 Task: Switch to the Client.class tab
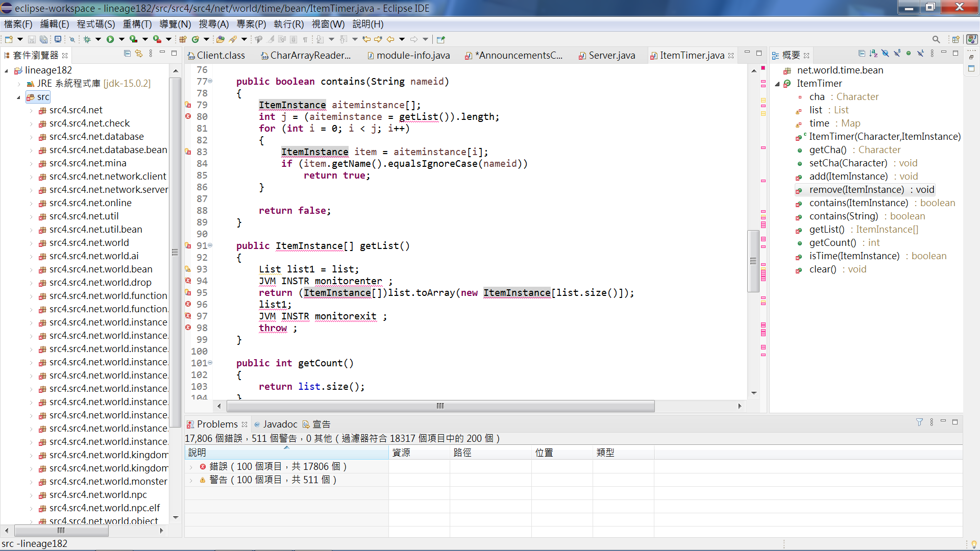(216, 55)
